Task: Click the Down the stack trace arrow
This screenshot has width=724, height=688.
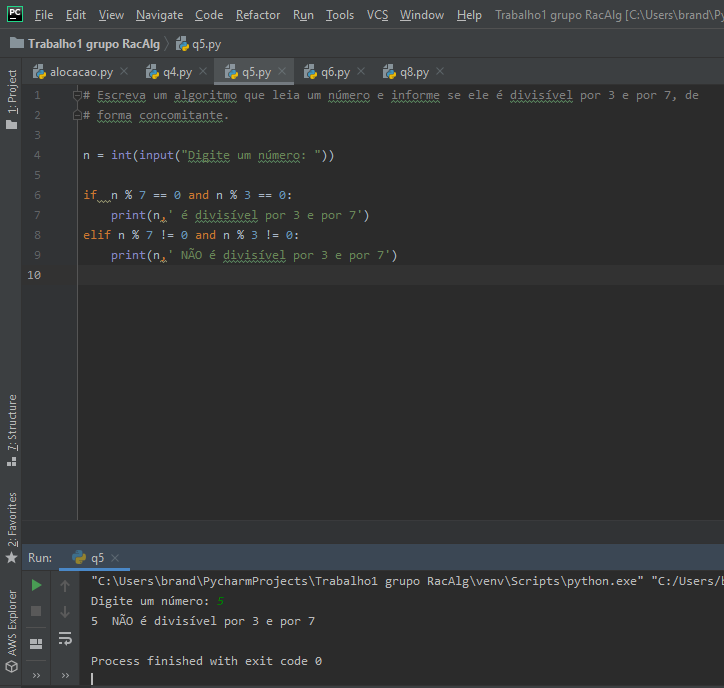Action: click(x=65, y=612)
